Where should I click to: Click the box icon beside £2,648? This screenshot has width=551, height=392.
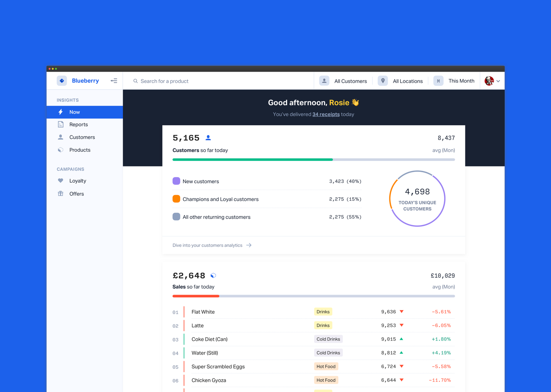coord(213,276)
